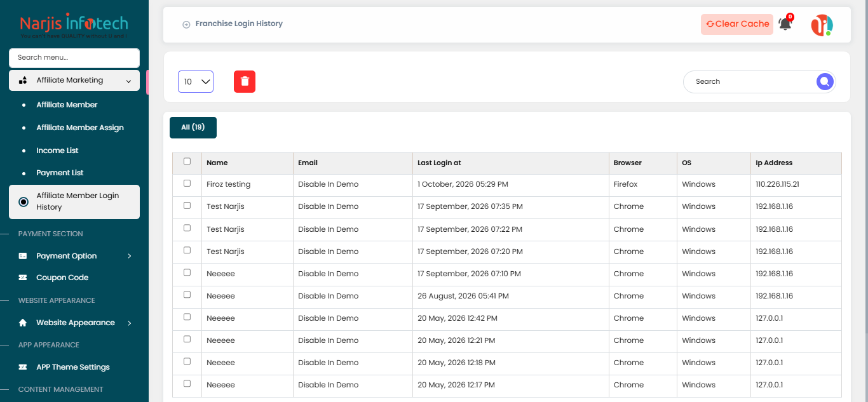Open Affiliate Member Assign menu item

[80, 128]
